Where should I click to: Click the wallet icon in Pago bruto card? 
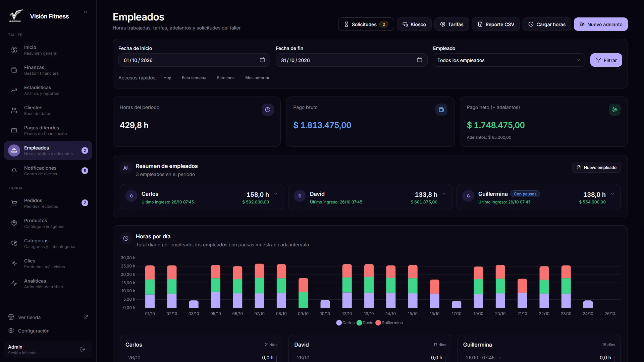click(441, 110)
